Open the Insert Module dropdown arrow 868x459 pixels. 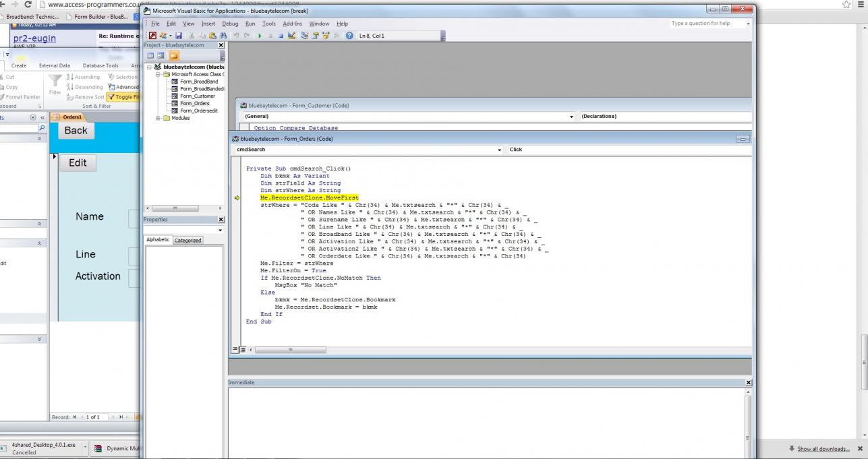point(171,36)
